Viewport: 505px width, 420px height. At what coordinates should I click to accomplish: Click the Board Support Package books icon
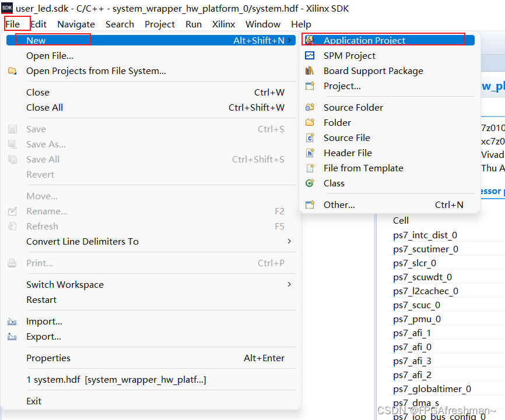pos(310,71)
